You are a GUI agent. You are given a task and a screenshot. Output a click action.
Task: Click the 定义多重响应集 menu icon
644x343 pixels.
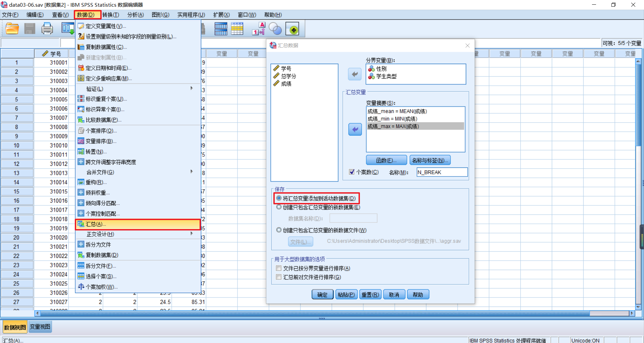(x=81, y=78)
